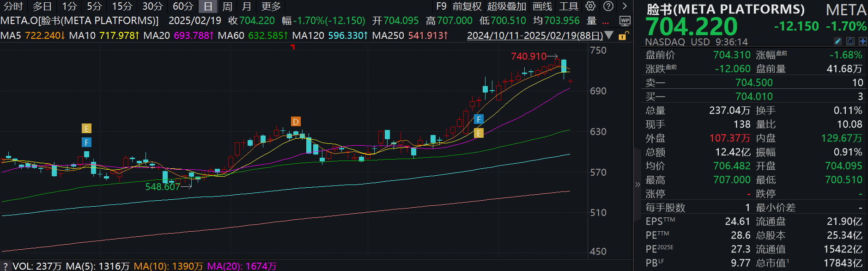
Task: Click the MA10 717.978 indicator label
Action: point(104,36)
